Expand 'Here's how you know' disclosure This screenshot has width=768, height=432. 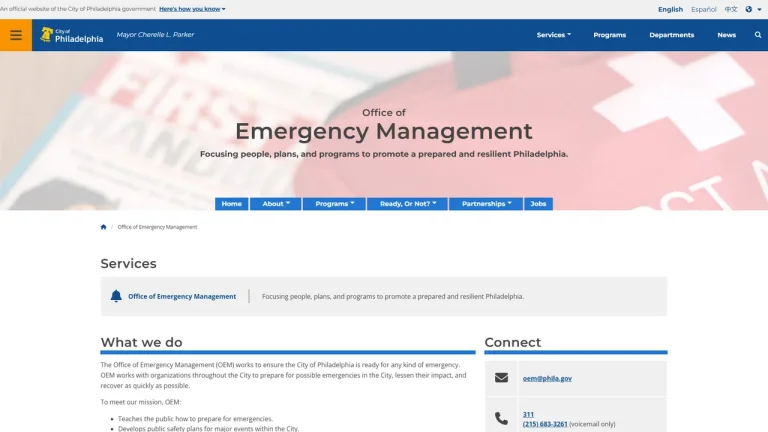192,9
